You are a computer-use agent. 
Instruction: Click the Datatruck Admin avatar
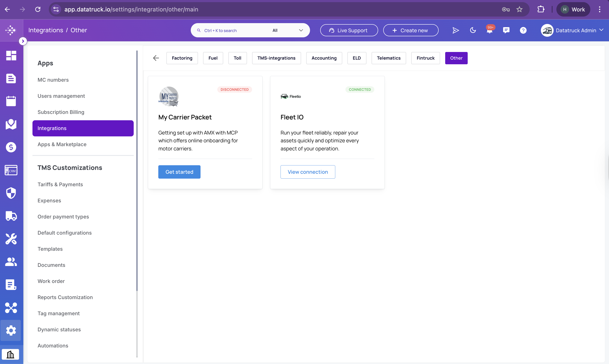click(x=547, y=30)
